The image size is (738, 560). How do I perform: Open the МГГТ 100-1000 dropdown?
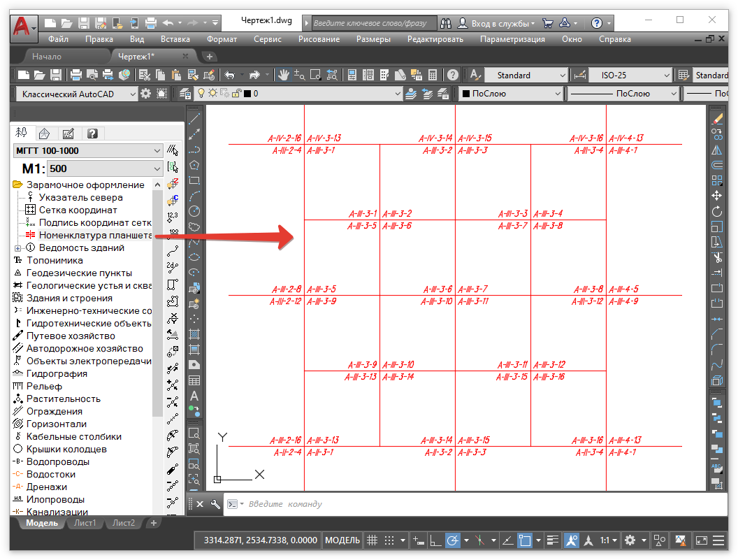(x=88, y=150)
